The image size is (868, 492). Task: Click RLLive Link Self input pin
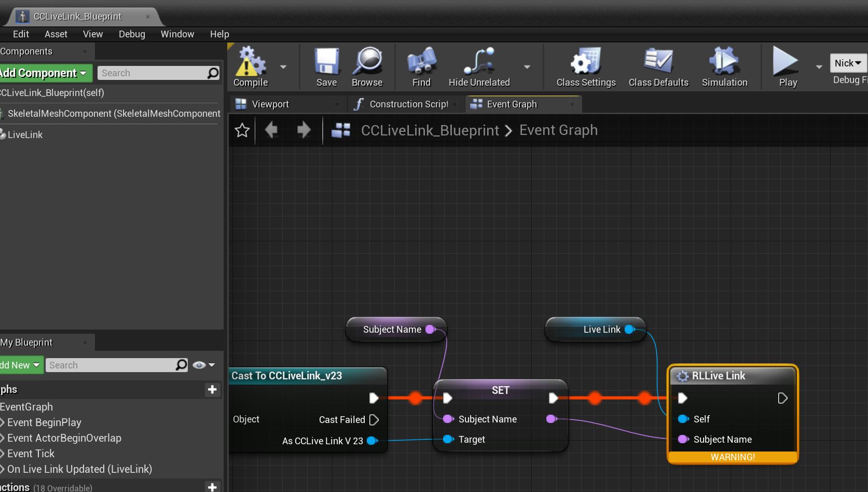point(683,419)
